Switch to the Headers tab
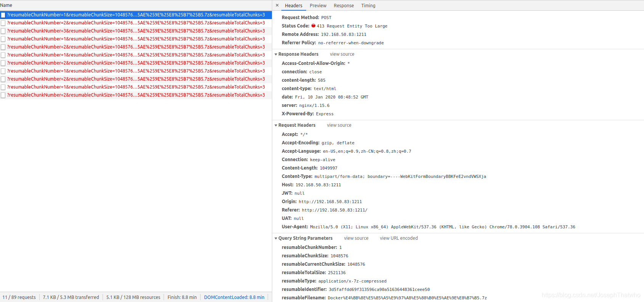 (x=294, y=5)
